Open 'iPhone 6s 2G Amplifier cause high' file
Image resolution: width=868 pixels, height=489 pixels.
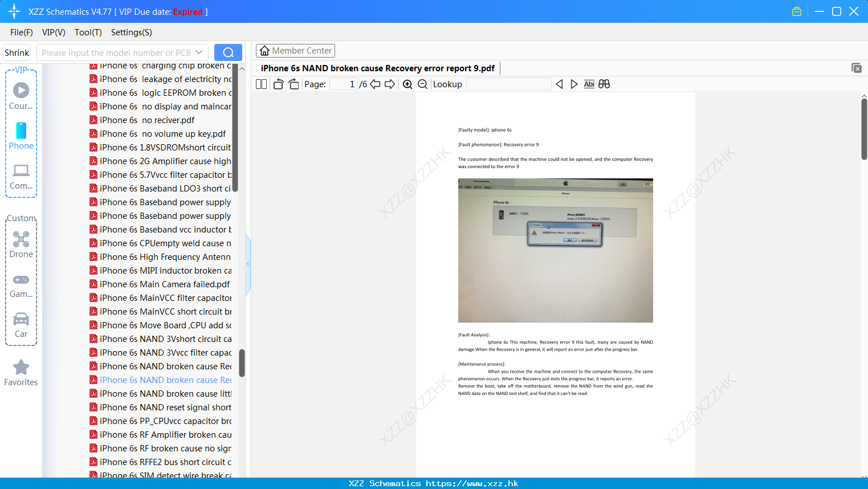pyautogui.click(x=161, y=161)
